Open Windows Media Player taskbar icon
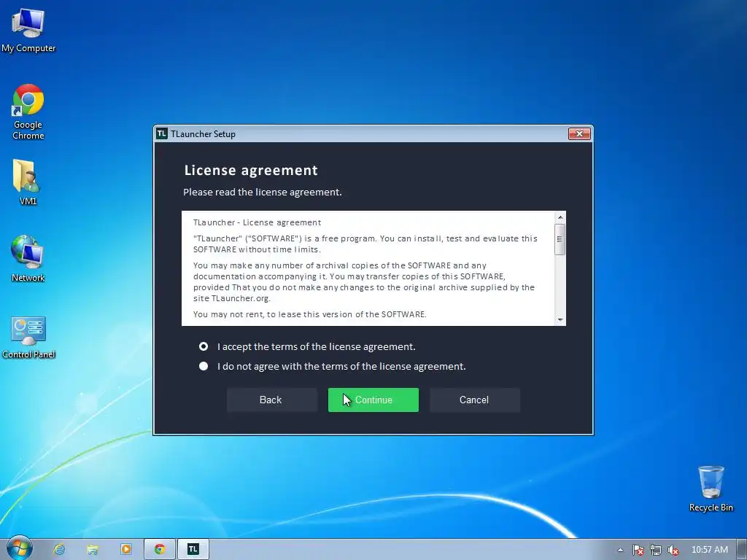 click(x=126, y=549)
